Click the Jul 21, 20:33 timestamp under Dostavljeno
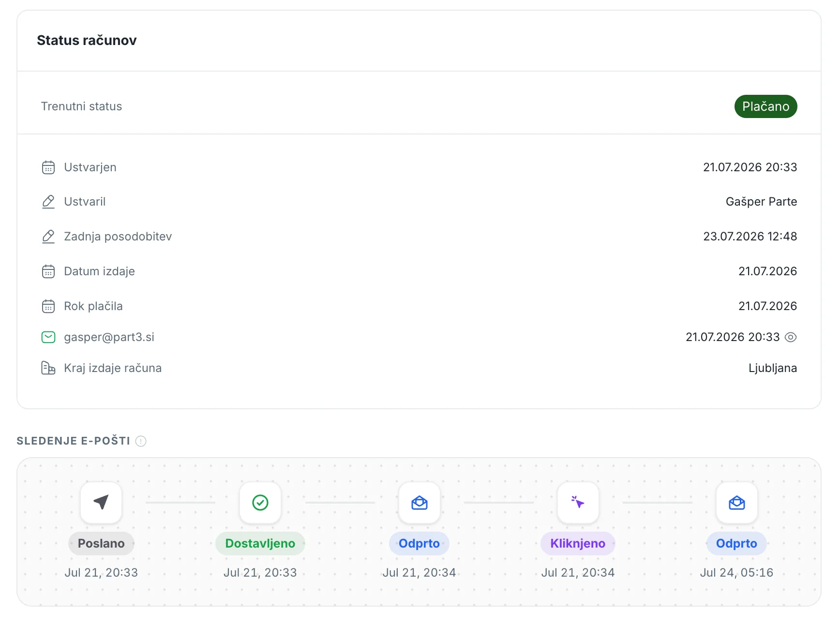This screenshot has width=840, height=625. [x=260, y=573]
